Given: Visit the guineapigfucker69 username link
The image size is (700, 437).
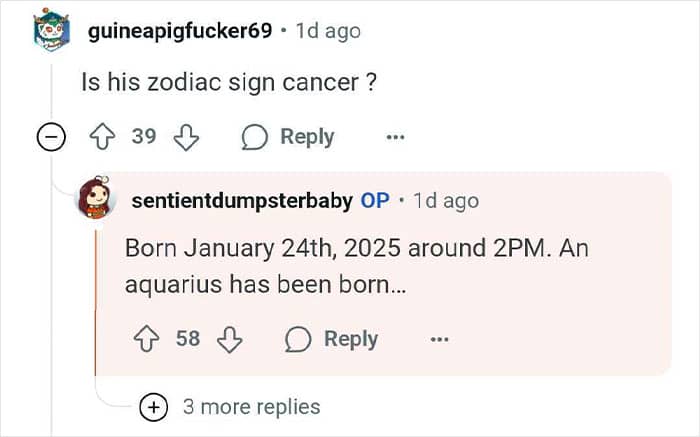Looking at the screenshot, I should (x=180, y=31).
